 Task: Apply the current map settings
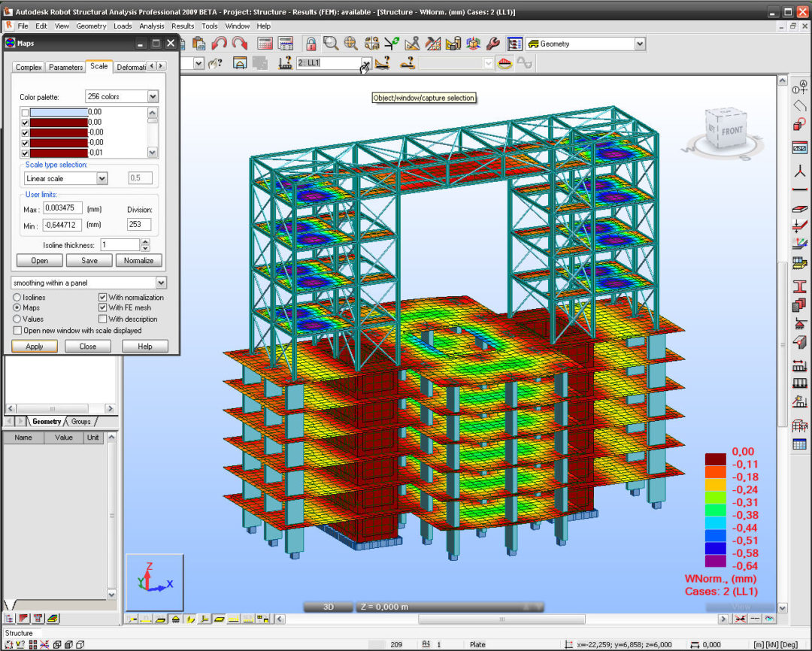point(35,346)
